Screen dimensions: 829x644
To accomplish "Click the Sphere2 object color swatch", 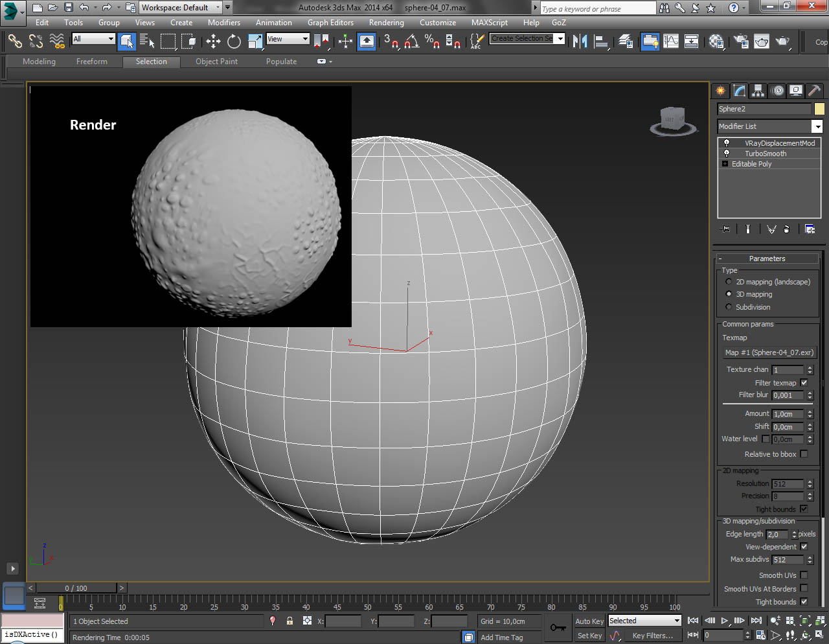I will 819,109.
